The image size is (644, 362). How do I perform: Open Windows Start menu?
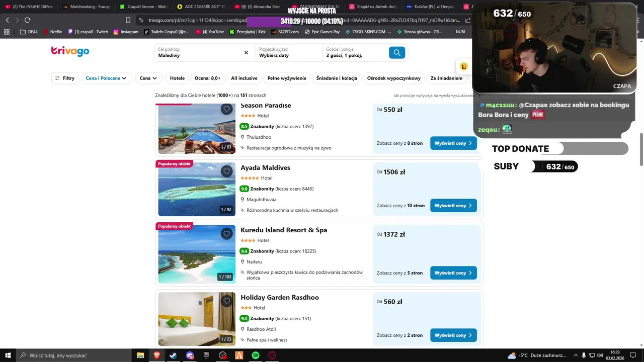click(8, 355)
